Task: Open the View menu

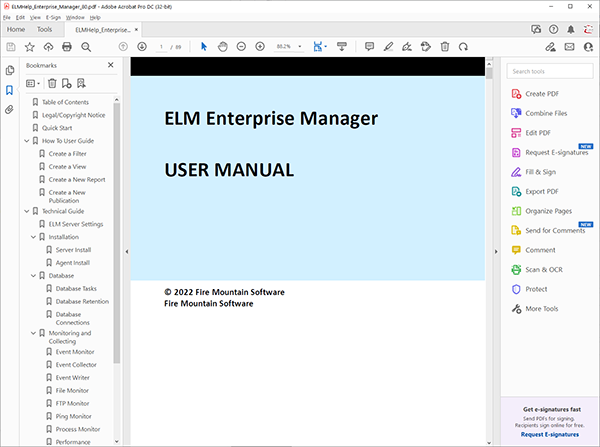Action: click(x=35, y=17)
